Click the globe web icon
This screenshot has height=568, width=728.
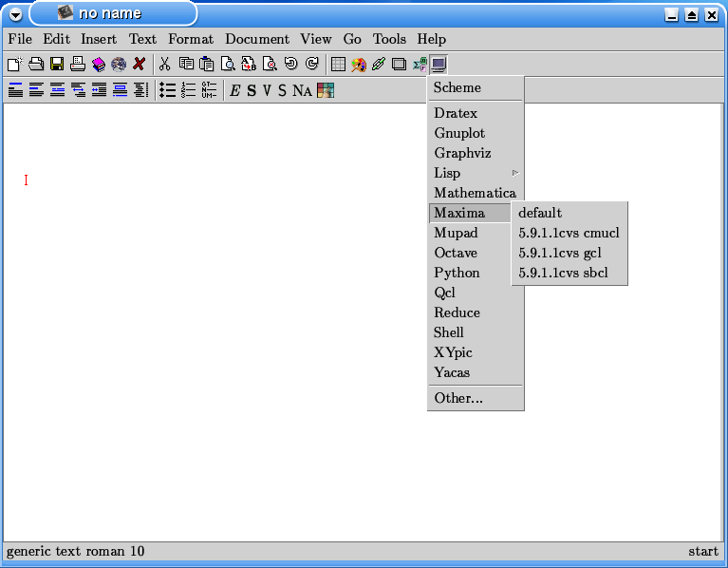pyautogui.click(x=119, y=64)
